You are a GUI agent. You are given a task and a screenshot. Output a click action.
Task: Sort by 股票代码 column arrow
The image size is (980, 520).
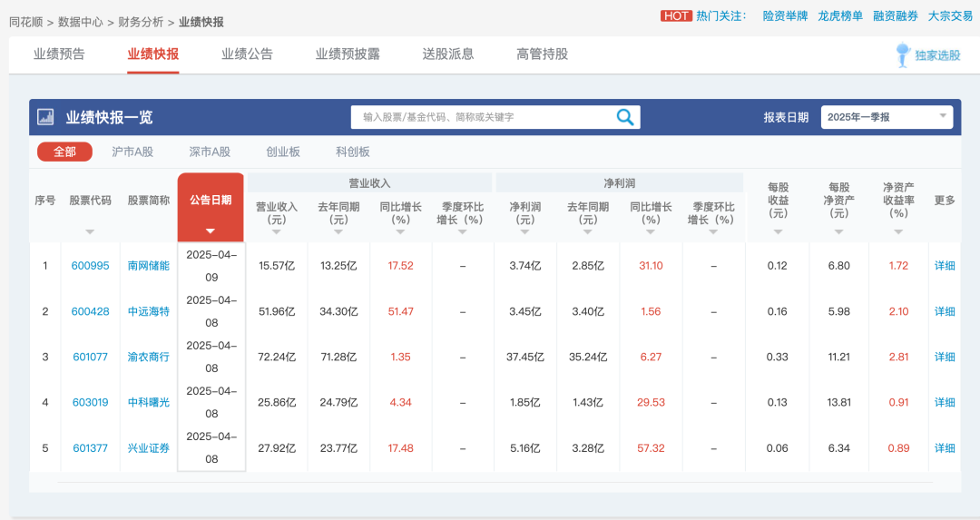pos(90,232)
